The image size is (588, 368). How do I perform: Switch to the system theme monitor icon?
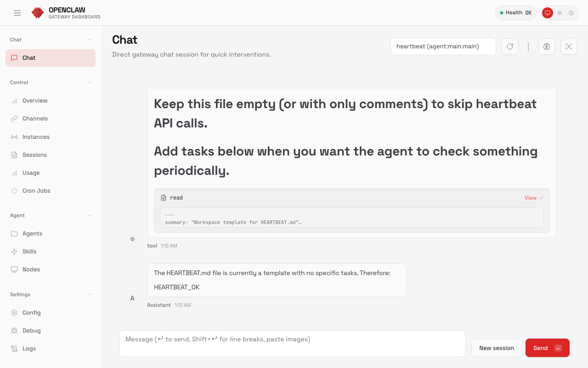(547, 13)
